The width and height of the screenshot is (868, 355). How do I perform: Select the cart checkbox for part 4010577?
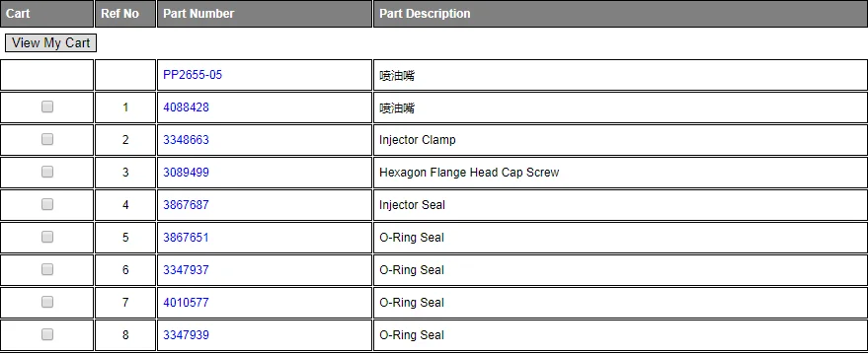pyautogui.click(x=47, y=302)
